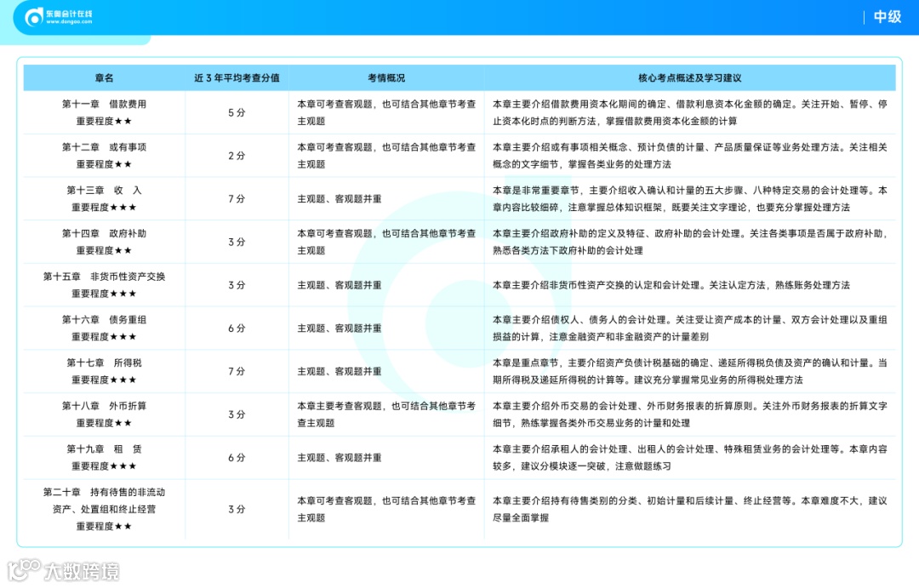Click description starting 本章主要介绍承租人
Screen dimensions: 919x588
(x=690, y=457)
